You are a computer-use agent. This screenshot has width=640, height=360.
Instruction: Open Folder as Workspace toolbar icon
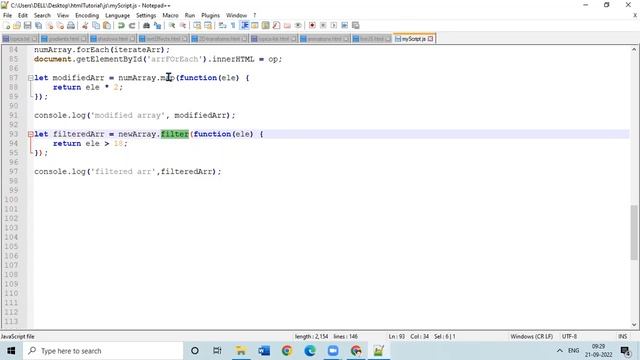point(287,25)
